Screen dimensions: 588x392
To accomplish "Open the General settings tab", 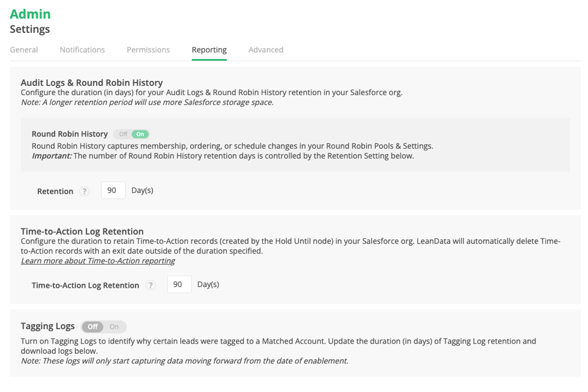I will pyautogui.click(x=24, y=50).
